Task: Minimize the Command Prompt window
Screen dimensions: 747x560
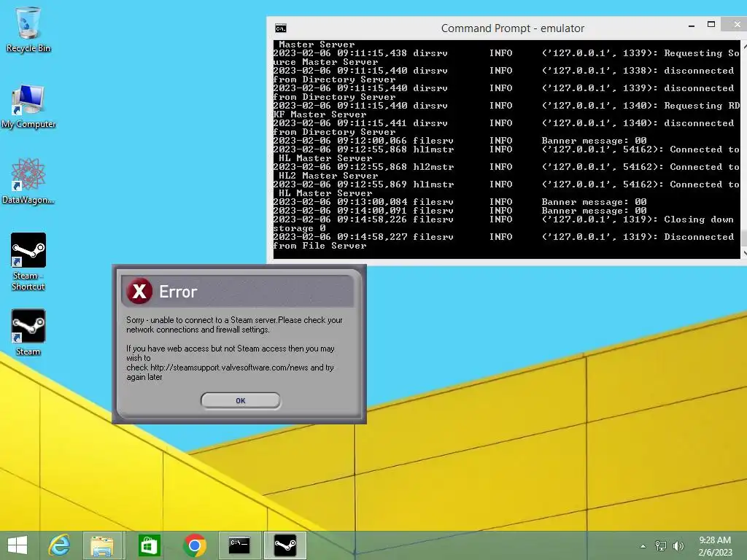Action: pyautogui.click(x=692, y=26)
